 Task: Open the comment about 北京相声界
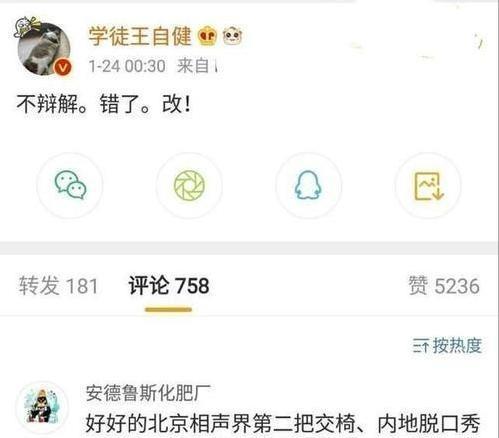tap(283, 424)
